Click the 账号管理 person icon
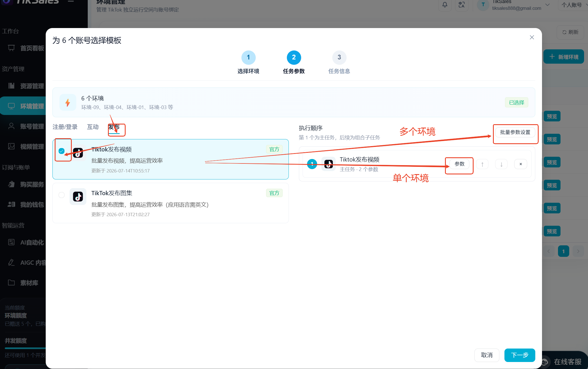 coord(11,126)
